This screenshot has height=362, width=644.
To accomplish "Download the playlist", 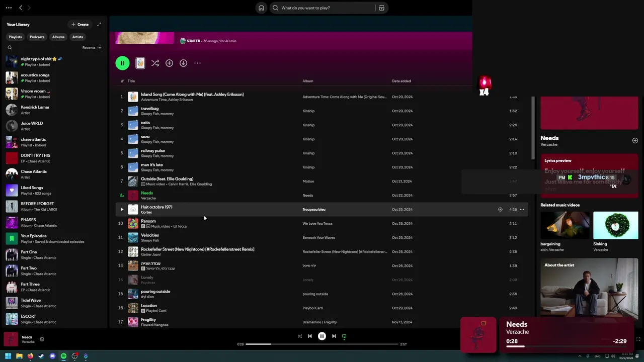I will [x=183, y=63].
